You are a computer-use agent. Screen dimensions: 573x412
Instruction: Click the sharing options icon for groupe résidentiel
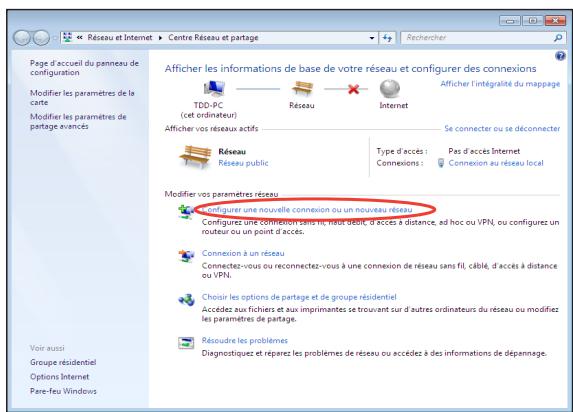(x=186, y=300)
